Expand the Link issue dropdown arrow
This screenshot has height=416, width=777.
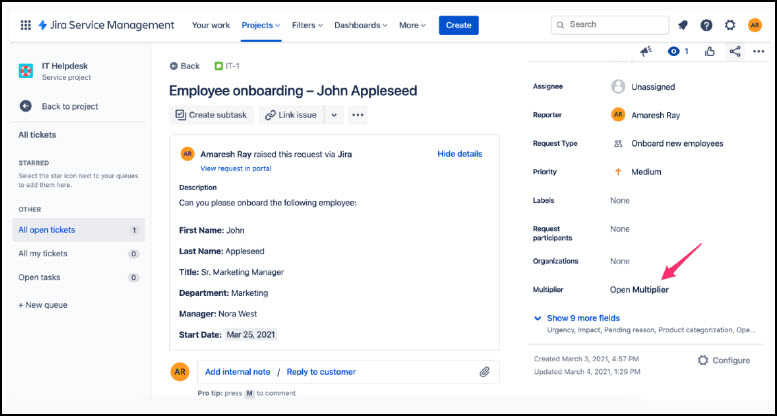(334, 115)
